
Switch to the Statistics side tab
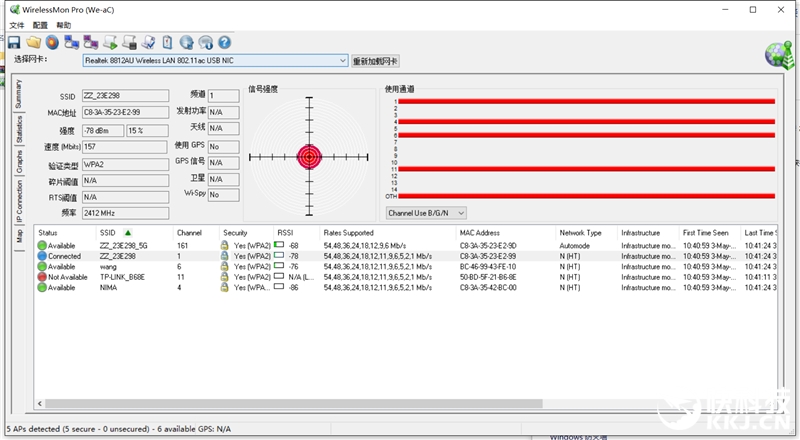pyautogui.click(x=18, y=130)
